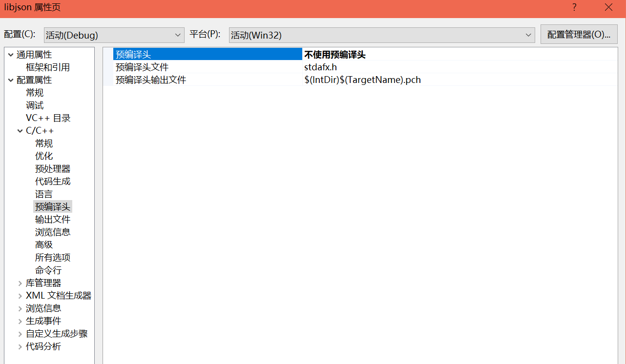626x364 pixels.
Task: Click the 预编译头输出文件 path value
Action: coord(362,80)
